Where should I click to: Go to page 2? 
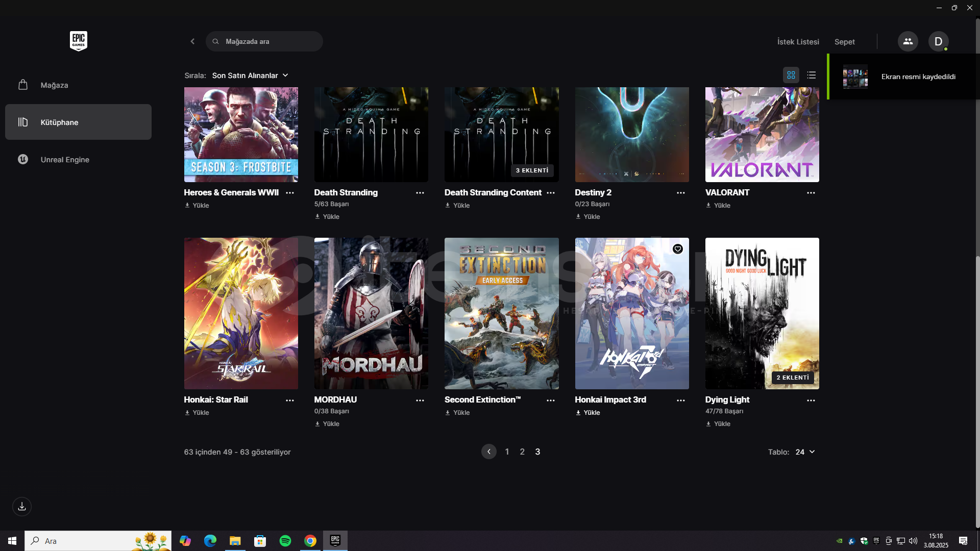(522, 452)
